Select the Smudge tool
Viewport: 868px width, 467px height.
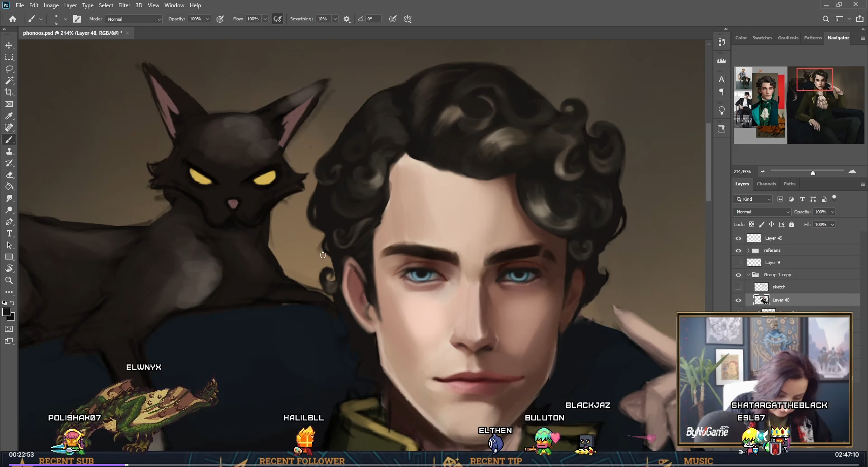coord(9,198)
